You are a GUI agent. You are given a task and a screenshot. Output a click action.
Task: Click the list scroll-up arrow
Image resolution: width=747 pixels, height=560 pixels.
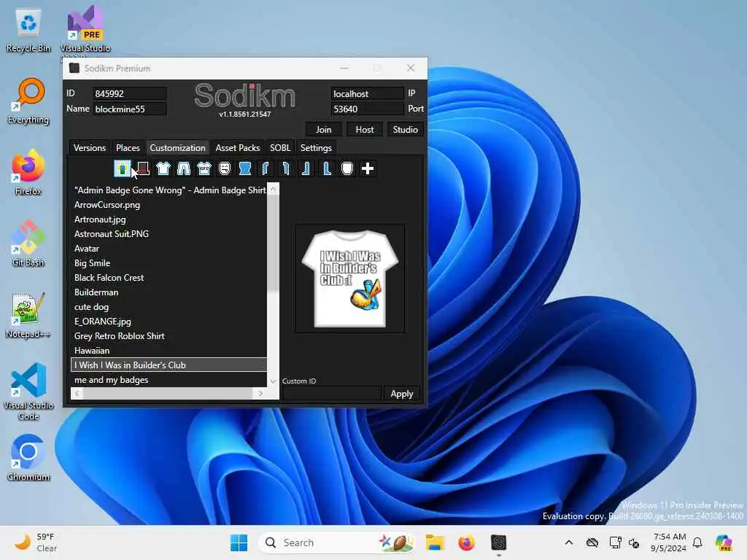pos(273,189)
